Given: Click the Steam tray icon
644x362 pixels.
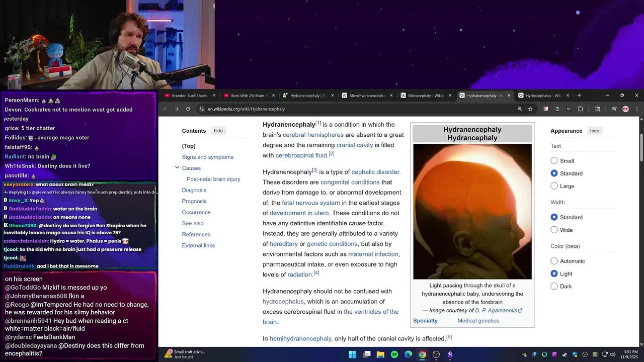Looking at the screenshot, I should [x=565, y=354].
